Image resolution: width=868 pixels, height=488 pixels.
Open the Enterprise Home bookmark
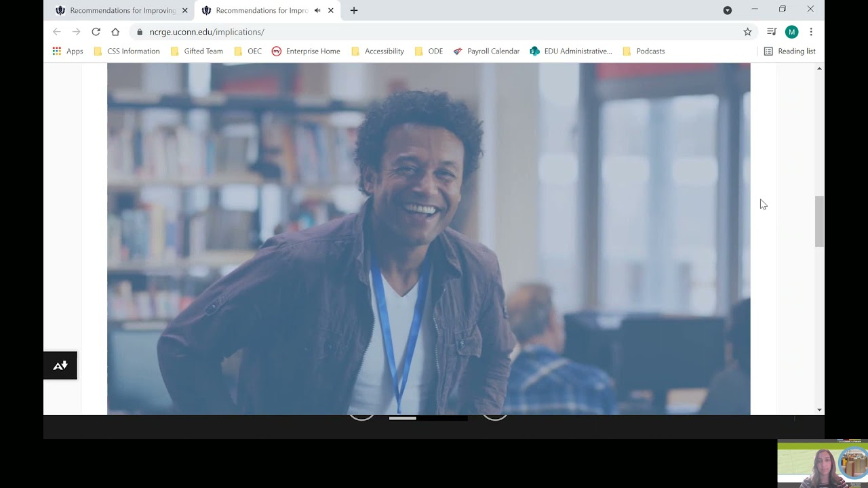(306, 51)
